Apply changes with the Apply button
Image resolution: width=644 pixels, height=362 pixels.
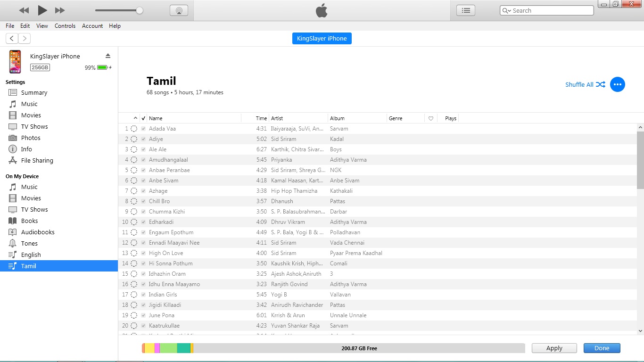554,348
